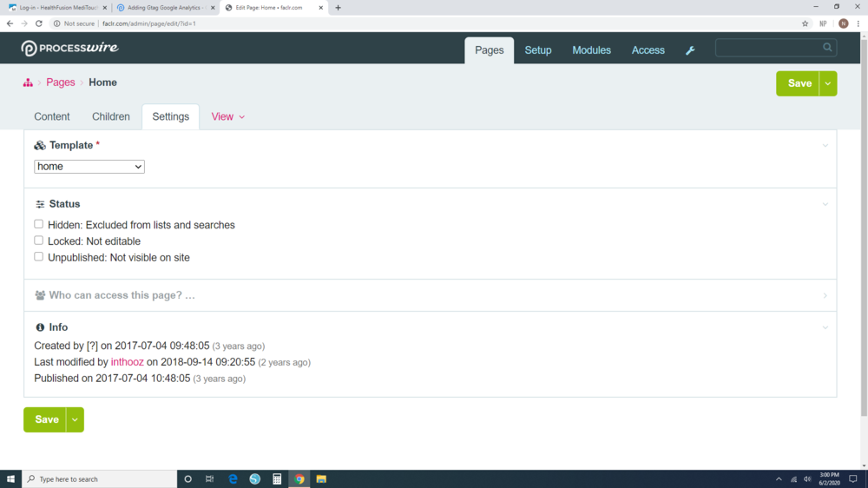Viewport: 868px width, 488px height.
Task: Open the Calculator from the taskbar
Action: pos(277,478)
